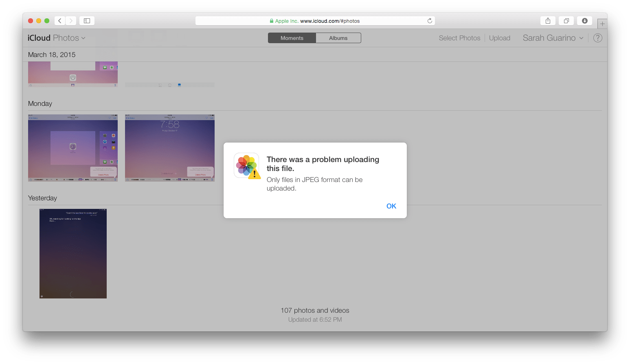Click the back navigation arrow

click(59, 20)
